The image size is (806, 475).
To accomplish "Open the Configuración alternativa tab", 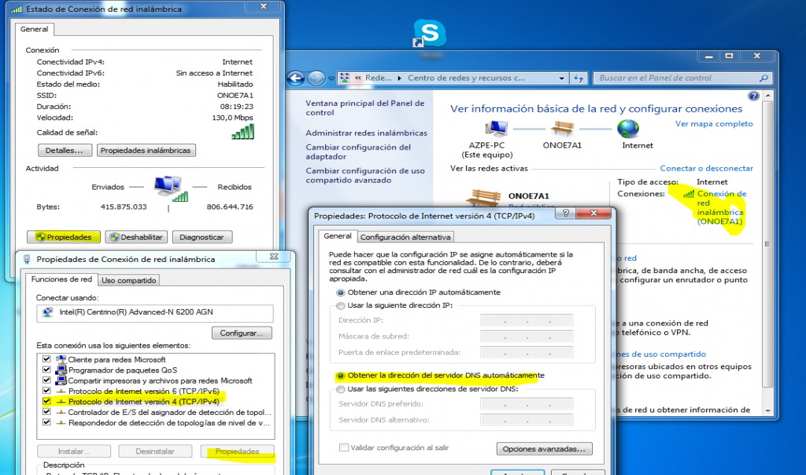I will point(406,237).
